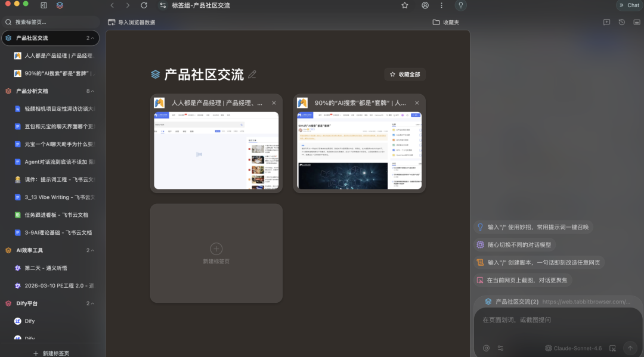The width and height of the screenshot is (644, 357).
Task: Open chat history clock icon
Action: click(x=621, y=22)
